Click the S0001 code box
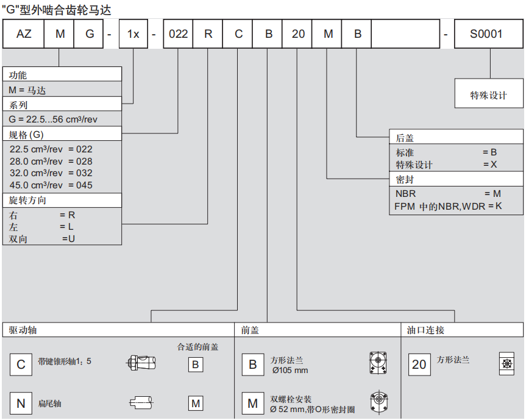The height and width of the screenshot is (420, 526). coord(486,34)
